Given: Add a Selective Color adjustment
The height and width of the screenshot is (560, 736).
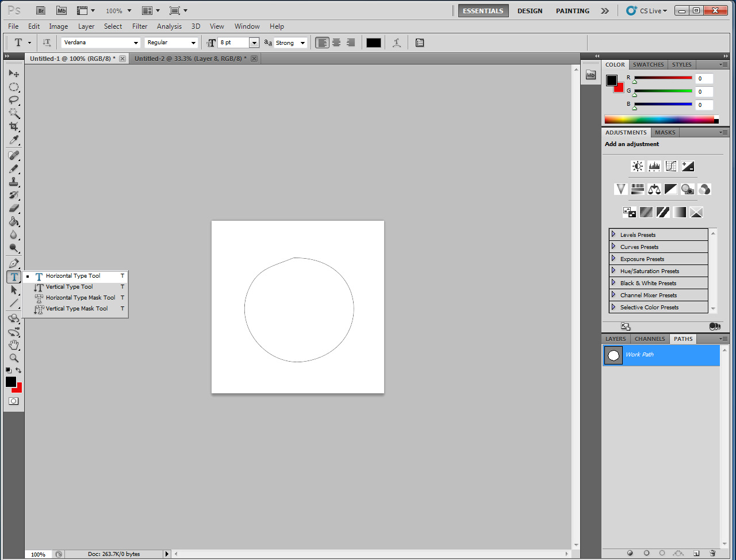Looking at the screenshot, I should [696, 212].
